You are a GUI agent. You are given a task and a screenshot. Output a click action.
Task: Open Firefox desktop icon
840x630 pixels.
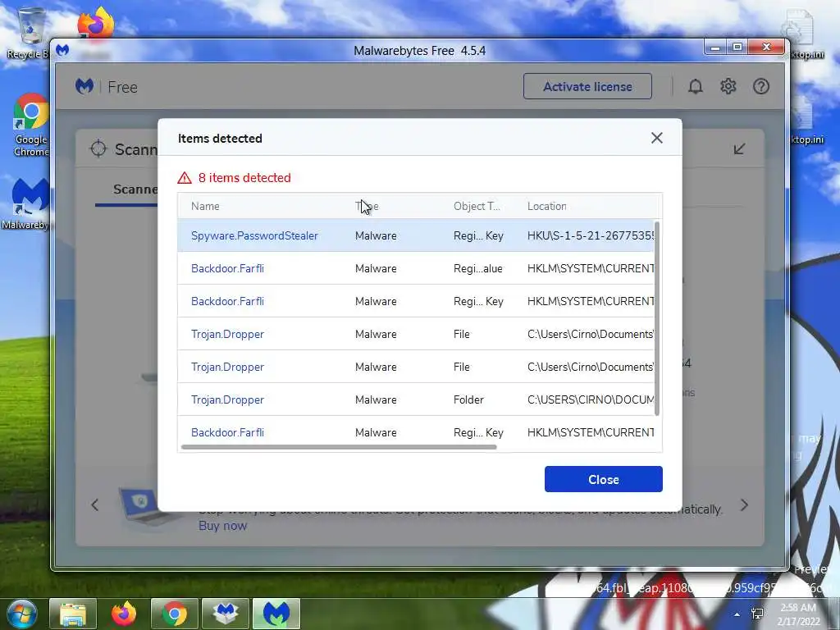[x=95, y=24]
